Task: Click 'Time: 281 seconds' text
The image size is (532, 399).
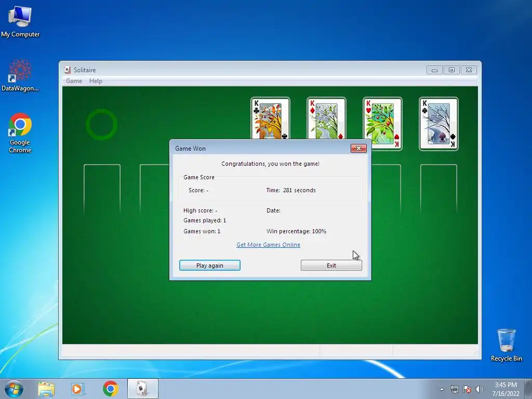Action: coord(291,190)
